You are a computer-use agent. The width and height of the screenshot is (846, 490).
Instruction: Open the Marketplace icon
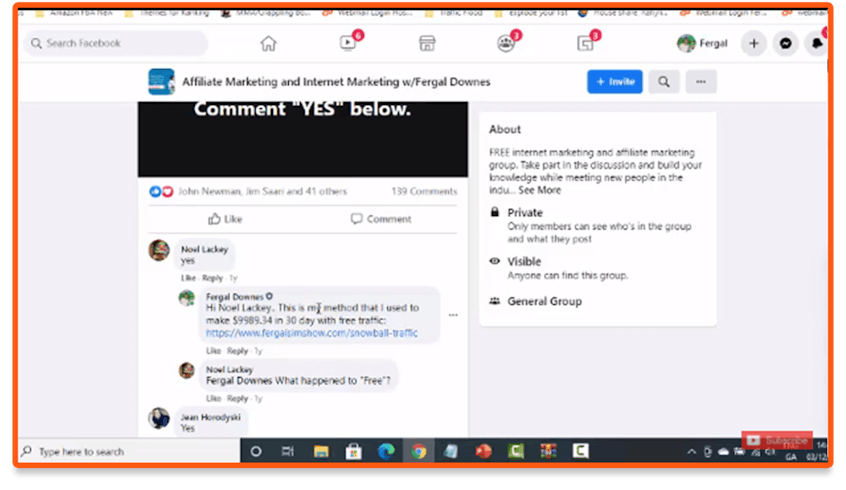click(x=427, y=43)
